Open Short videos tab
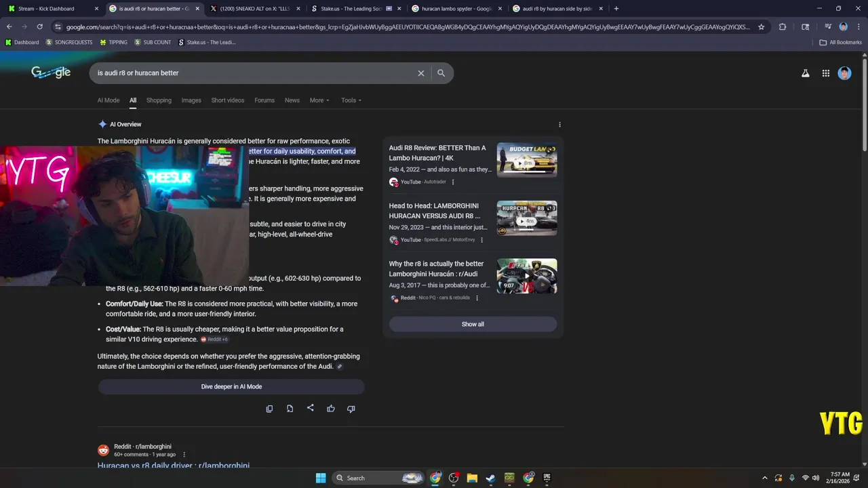This screenshot has height=488, width=868. pos(228,100)
